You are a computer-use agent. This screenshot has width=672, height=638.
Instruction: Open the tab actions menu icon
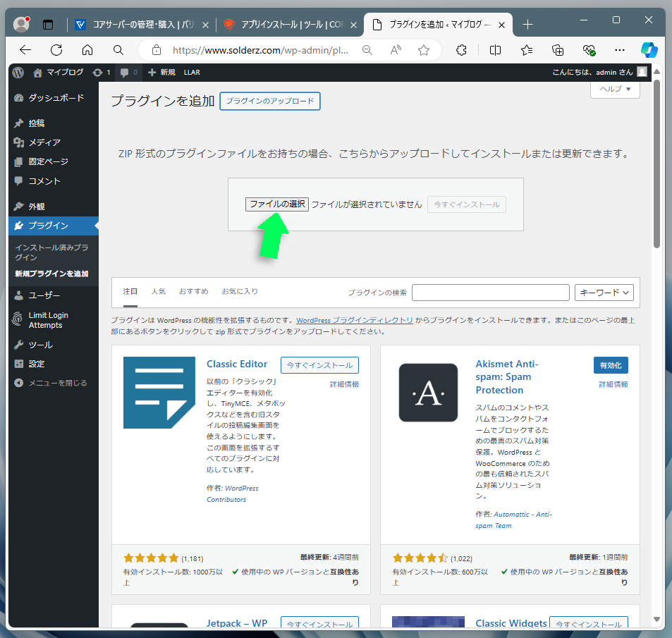tap(48, 25)
